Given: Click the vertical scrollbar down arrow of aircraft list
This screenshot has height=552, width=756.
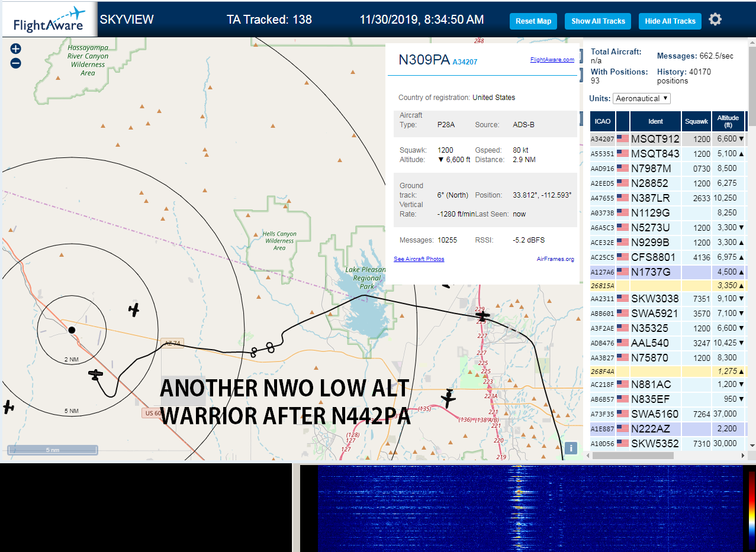Looking at the screenshot, I should pyautogui.click(x=752, y=445).
